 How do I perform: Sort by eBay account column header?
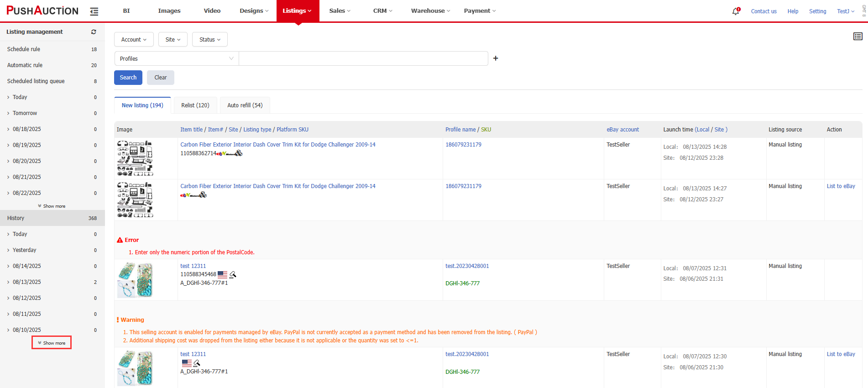(622, 130)
